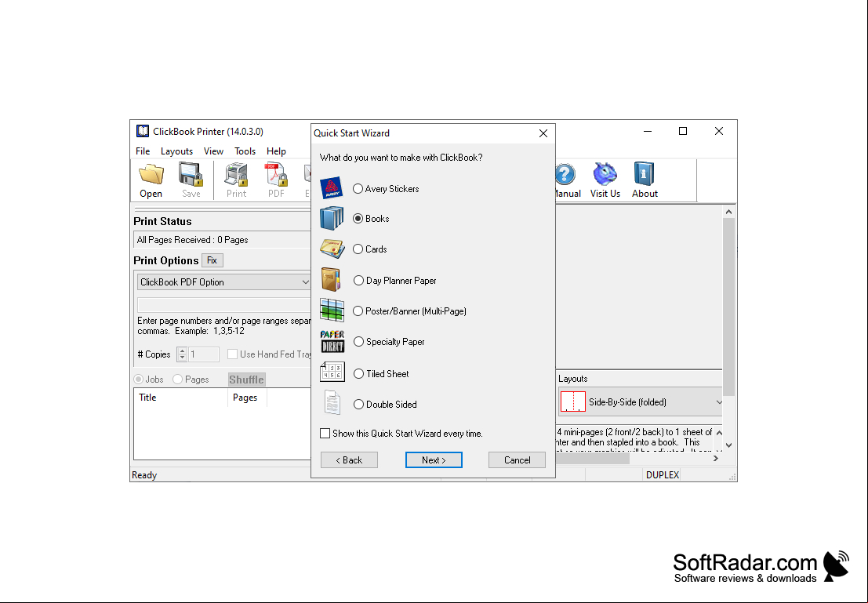868x603 pixels.
Task: Select the Tiled Sheet radio button
Action: click(x=358, y=374)
